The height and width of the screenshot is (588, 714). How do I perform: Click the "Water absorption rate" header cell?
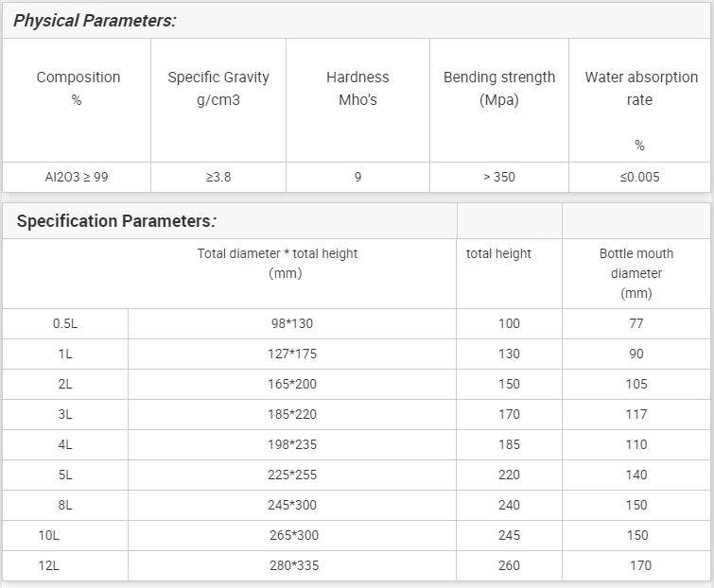click(x=640, y=88)
